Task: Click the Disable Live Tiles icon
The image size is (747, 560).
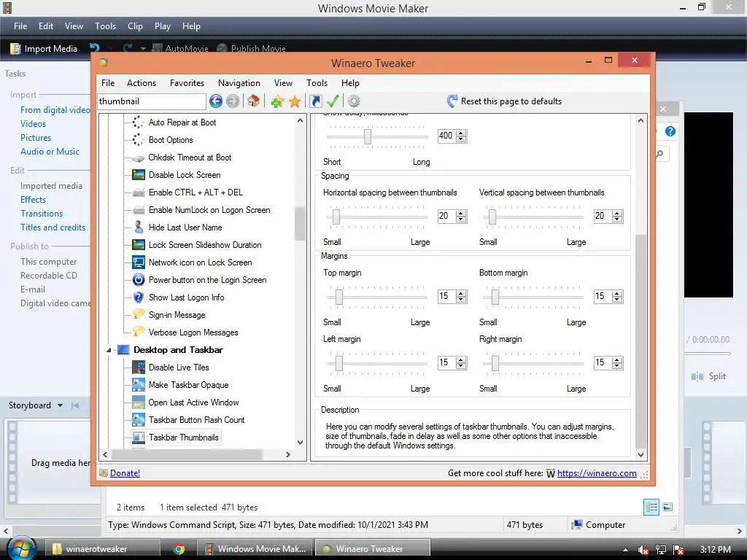Action: click(139, 367)
